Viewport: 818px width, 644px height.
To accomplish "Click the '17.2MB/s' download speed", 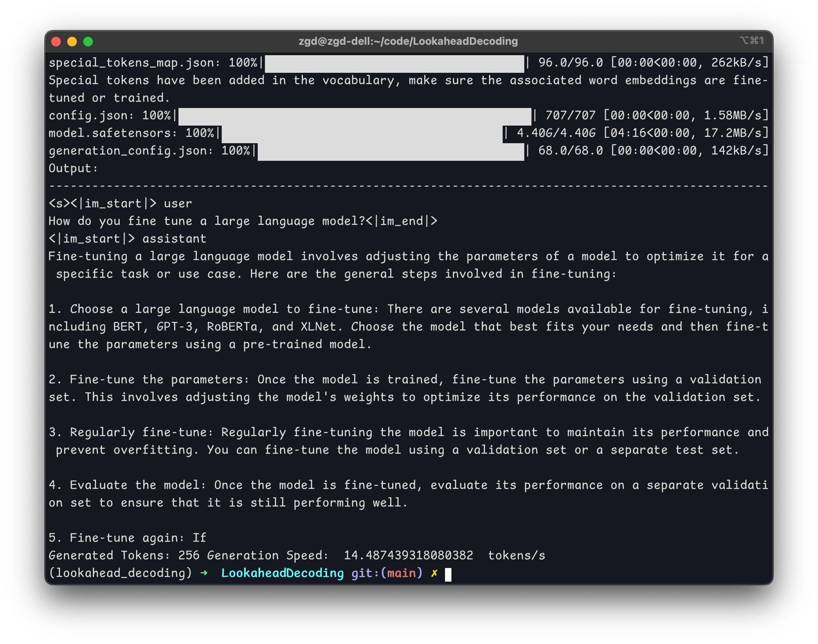I will point(733,133).
